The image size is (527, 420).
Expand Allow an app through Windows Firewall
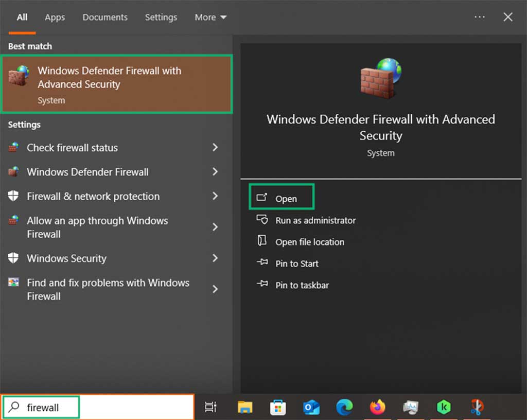(x=215, y=227)
